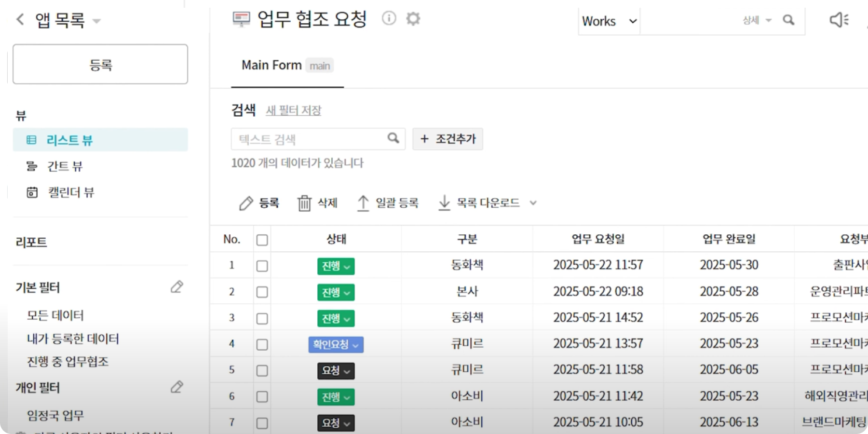The image size is (868, 434).
Task: Click the app icon beside 업무 협조 요청 title
Action: (241, 19)
